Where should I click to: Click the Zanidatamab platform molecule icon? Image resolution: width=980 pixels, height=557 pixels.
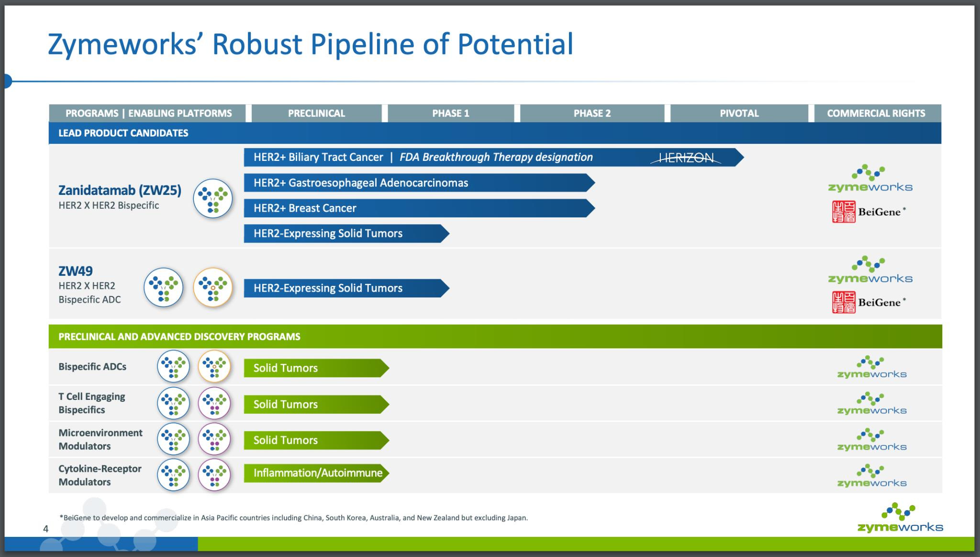point(213,198)
